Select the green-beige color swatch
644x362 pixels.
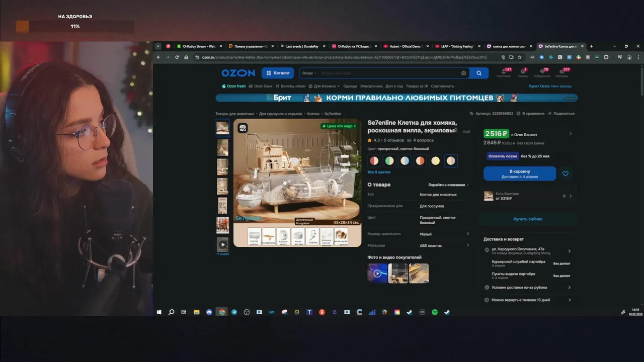pyautogui.click(x=389, y=161)
